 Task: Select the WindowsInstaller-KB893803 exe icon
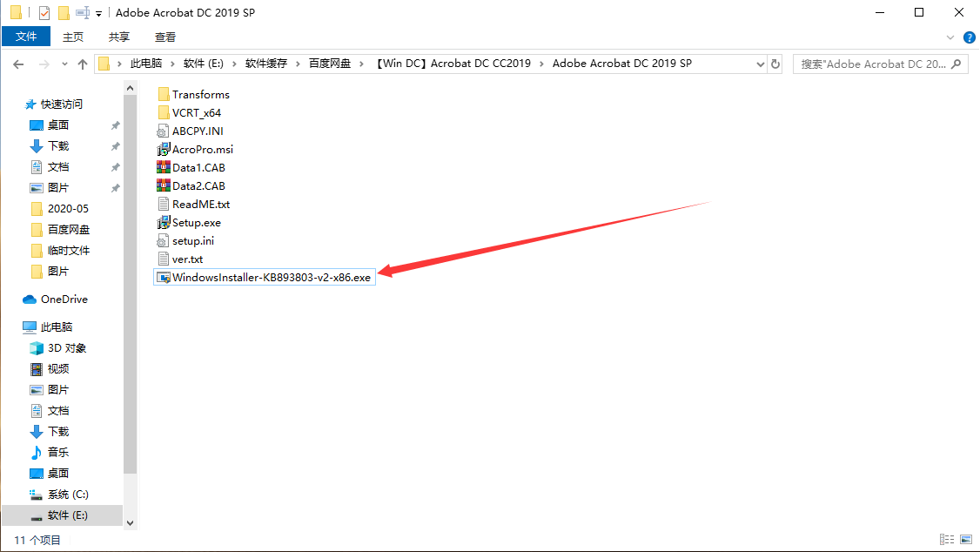[163, 278]
